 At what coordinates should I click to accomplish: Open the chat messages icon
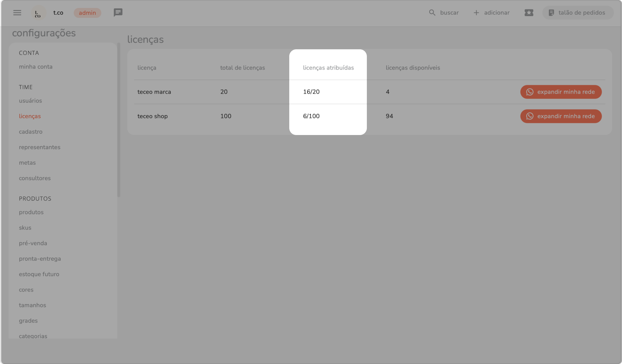pos(118,13)
